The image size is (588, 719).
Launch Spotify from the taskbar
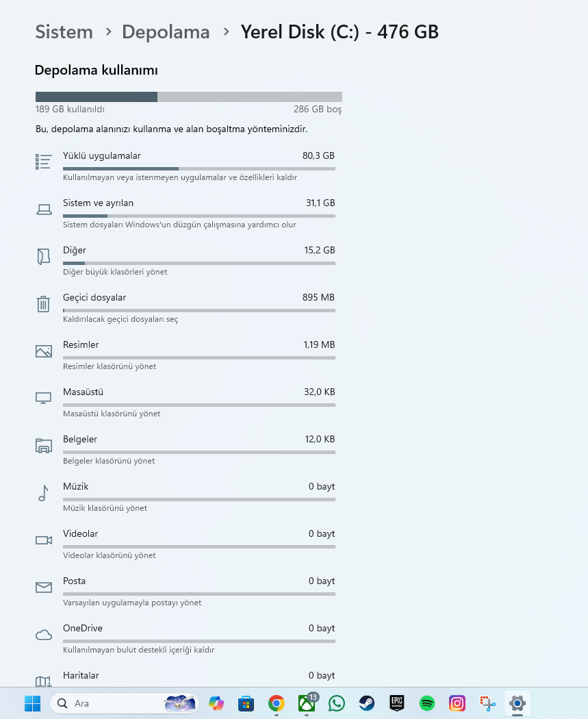point(427,703)
